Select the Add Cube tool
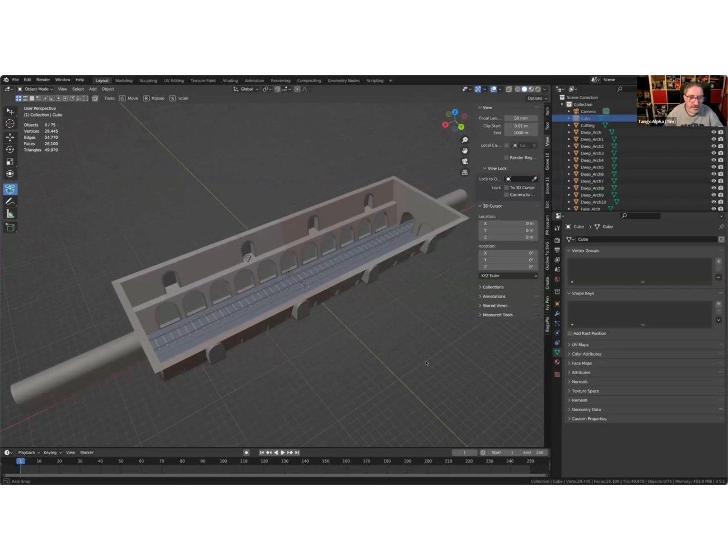This screenshot has width=728, height=560. [x=10, y=226]
